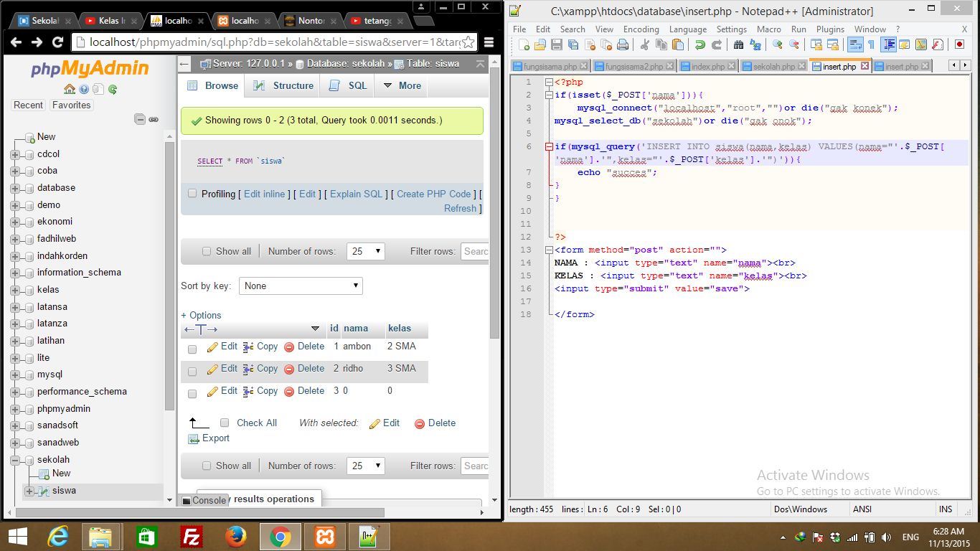Open FileZilla from the Windows taskbar

[x=191, y=537]
